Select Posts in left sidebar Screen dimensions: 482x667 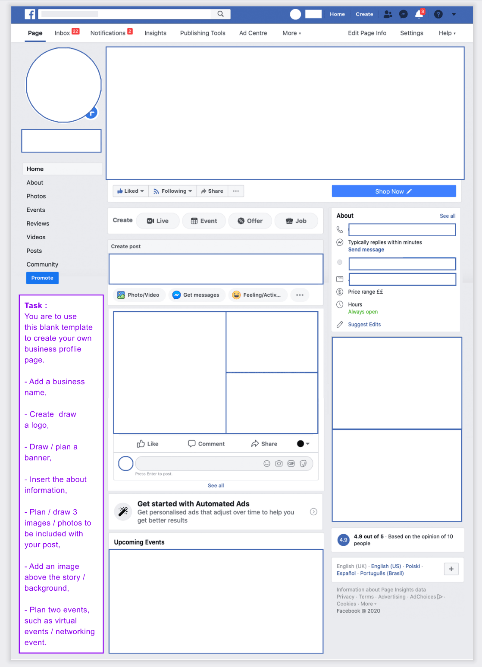(34, 251)
